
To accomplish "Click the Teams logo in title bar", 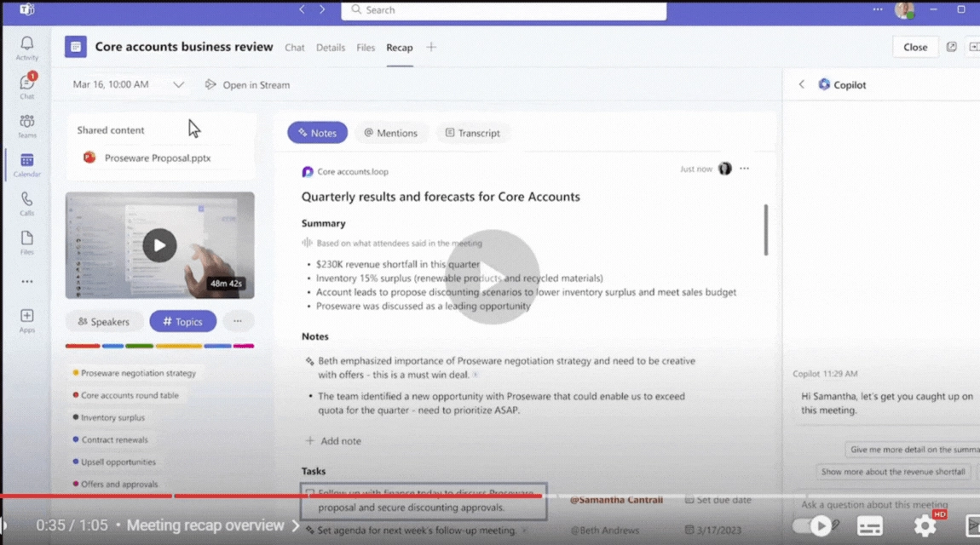I will 27,9.
